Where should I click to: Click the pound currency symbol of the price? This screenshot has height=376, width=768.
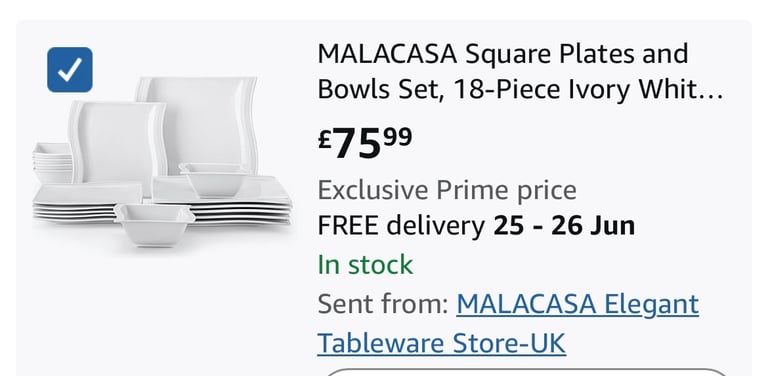[x=325, y=140]
